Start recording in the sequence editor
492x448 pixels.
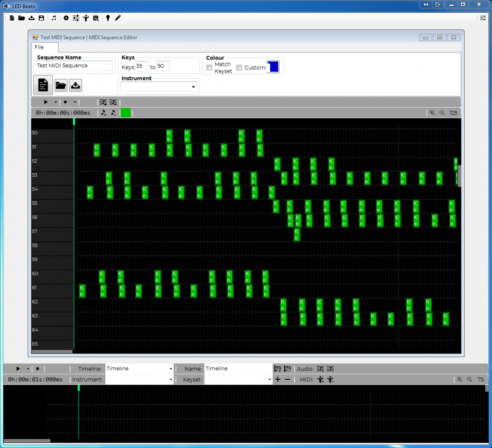(65, 102)
